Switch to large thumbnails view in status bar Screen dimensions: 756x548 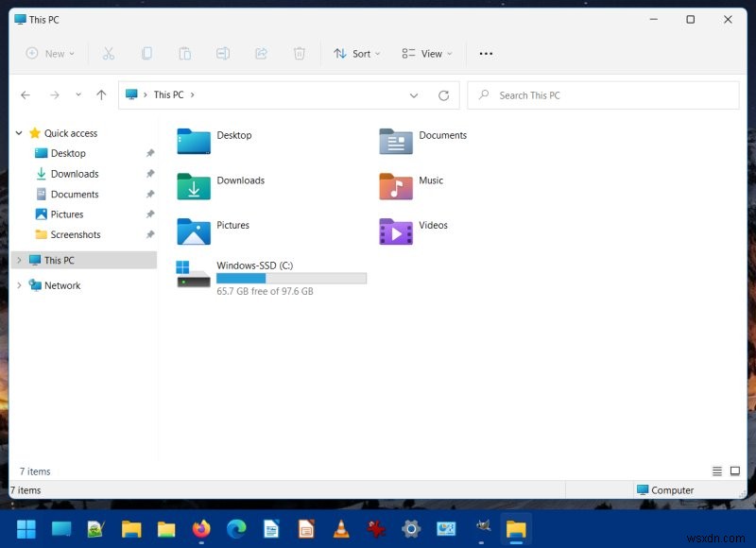(735, 471)
